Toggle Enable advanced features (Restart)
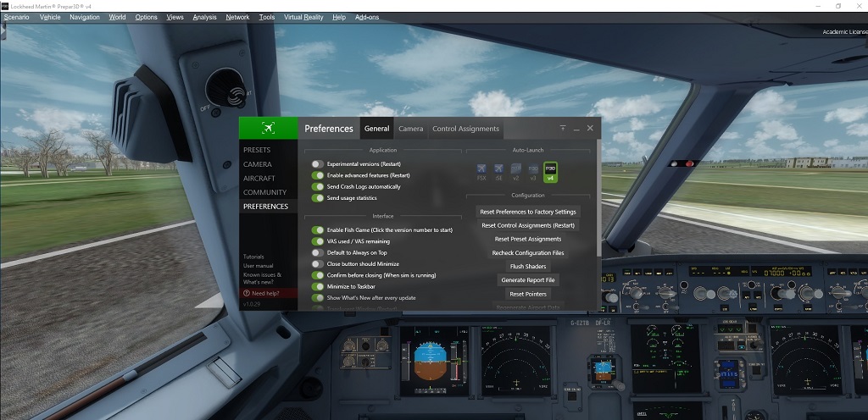Screen dimensions: 868x420 (x=318, y=175)
